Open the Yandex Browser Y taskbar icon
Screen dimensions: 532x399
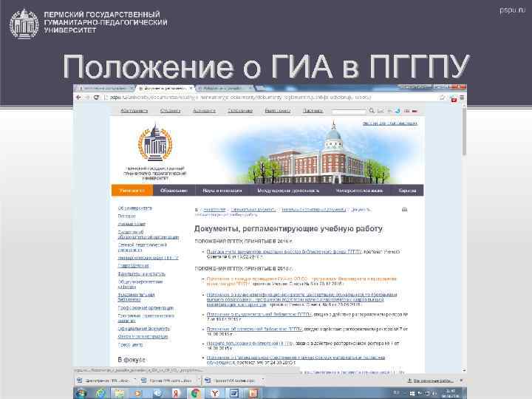pos(215,393)
